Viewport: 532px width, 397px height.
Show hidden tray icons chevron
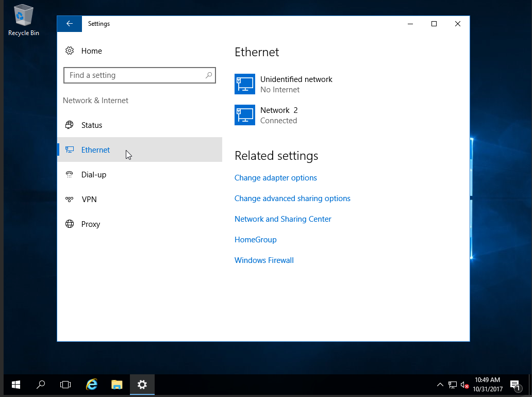[x=440, y=385]
